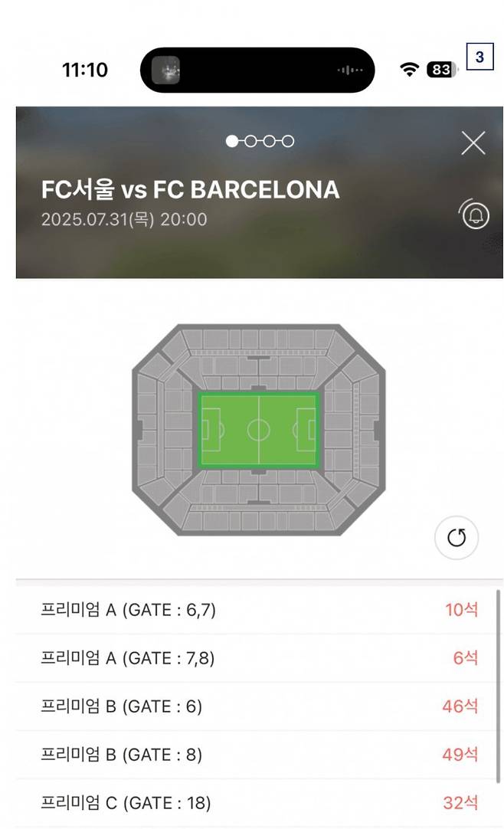504x829 pixels.
Task: Tap the numbered 3 badge
Action: click(479, 57)
